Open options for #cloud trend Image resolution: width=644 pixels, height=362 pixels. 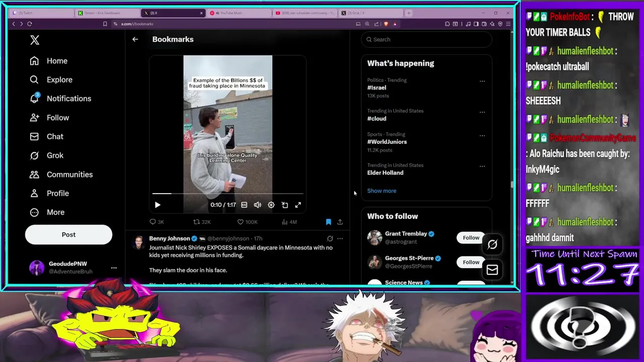click(x=482, y=112)
